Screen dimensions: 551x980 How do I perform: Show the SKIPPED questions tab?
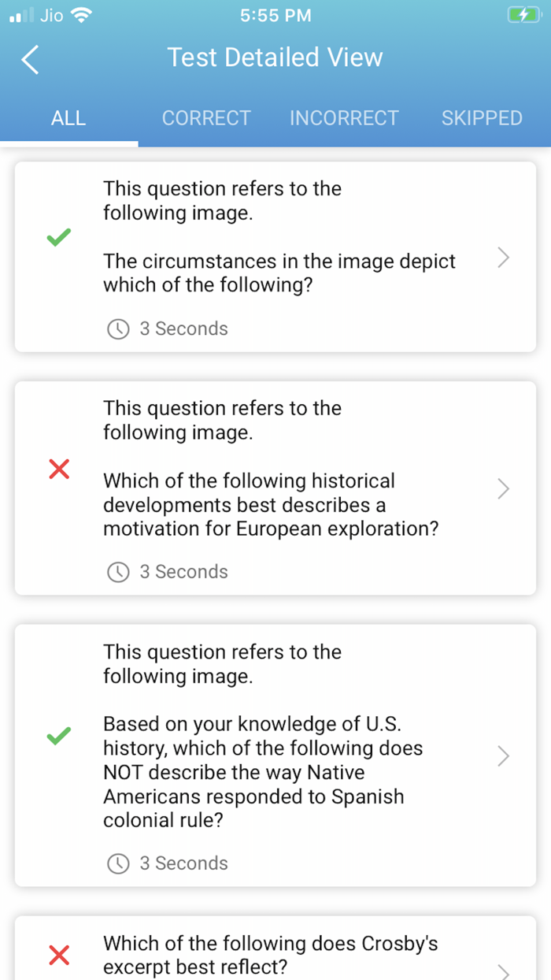tap(482, 118)
